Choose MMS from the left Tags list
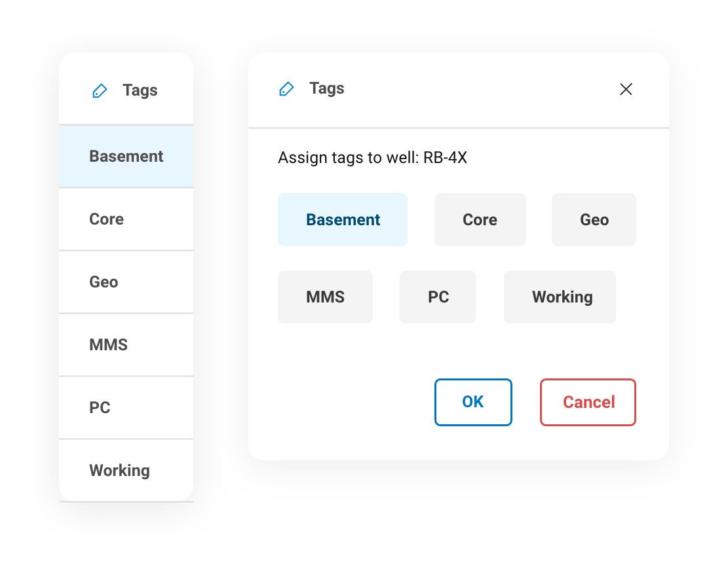The height and width of the screenshot is (567, 728). 126,345
